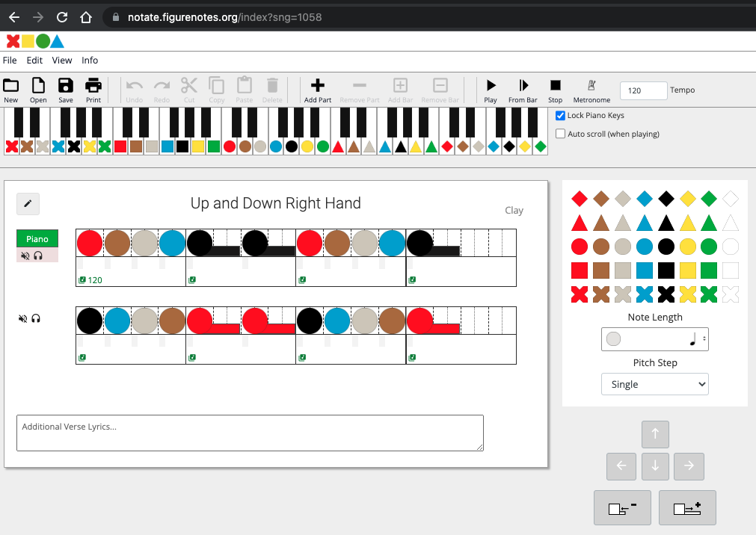Open the Note Length dropdown
The height and width of the screenshot is (535, 756).
point(654,339)
